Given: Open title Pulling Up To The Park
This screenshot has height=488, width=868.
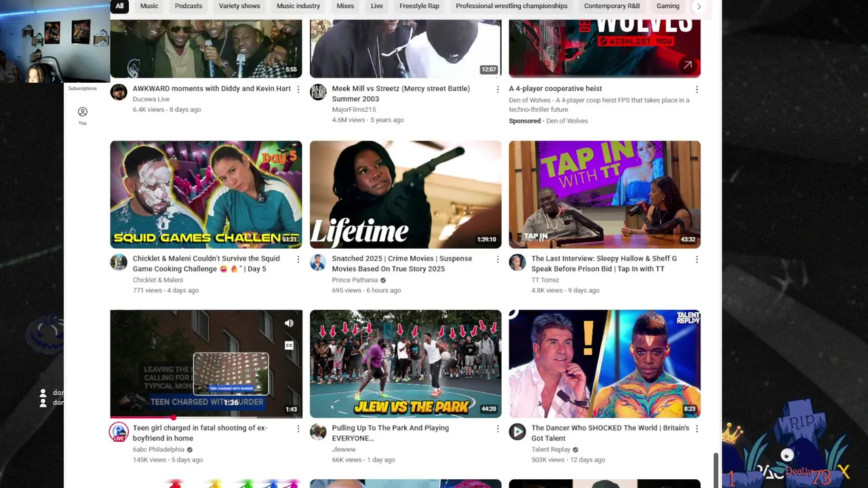Looking at the screenshot, I should (x=390, y=433).
